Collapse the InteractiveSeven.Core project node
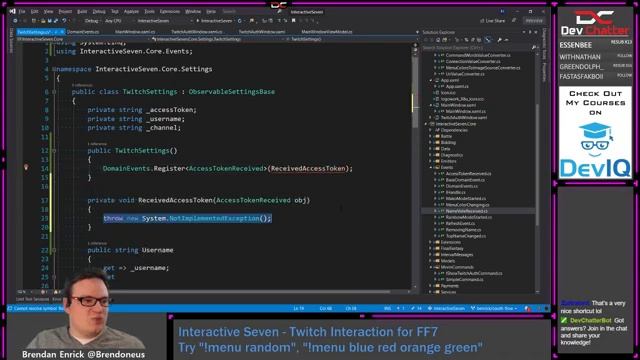 (426, 124)
